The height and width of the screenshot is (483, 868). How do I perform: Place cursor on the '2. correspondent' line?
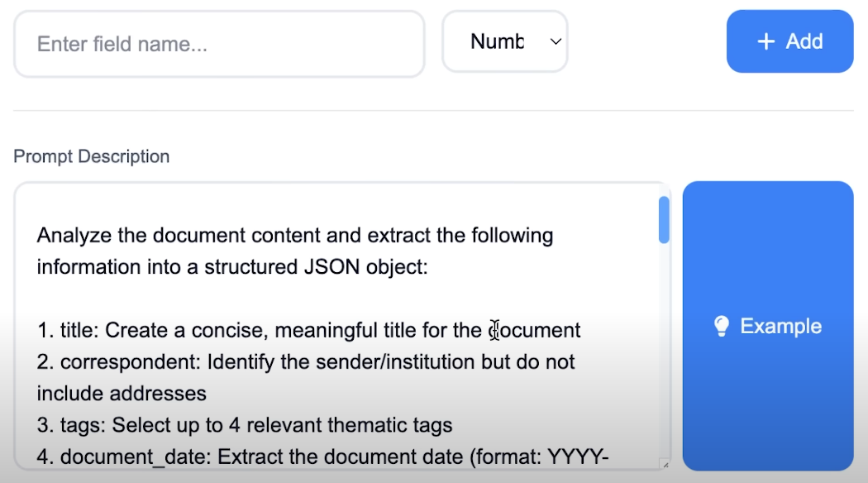[306, 361]
